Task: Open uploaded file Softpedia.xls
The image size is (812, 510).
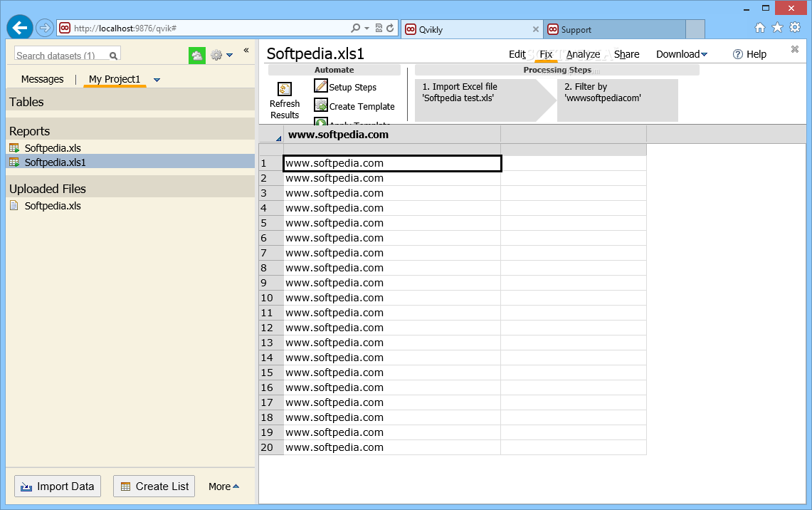Action: [53, 206]
